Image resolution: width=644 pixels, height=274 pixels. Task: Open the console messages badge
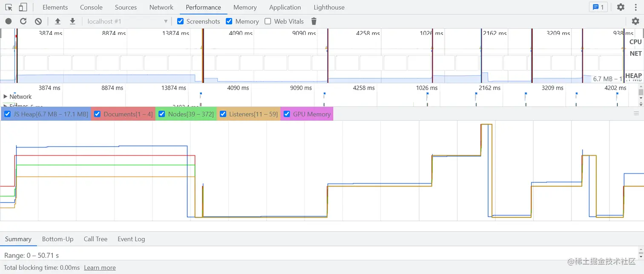pos(598,7)
